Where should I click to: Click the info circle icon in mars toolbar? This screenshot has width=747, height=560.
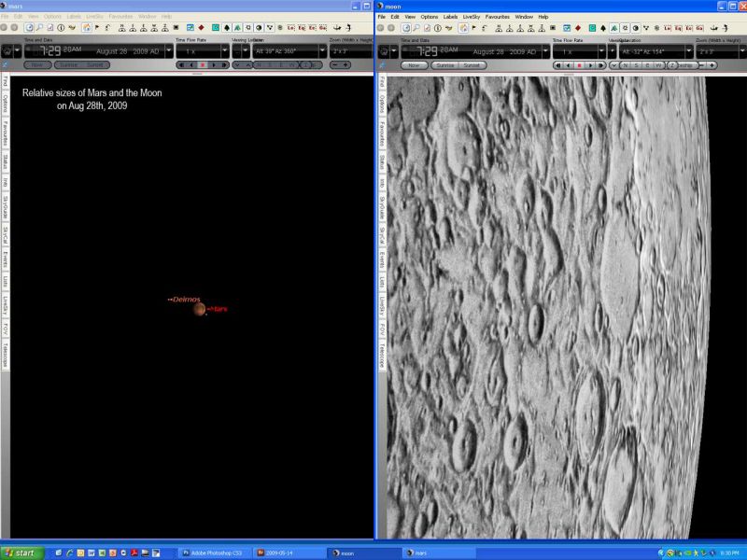[x=61, y=28]
